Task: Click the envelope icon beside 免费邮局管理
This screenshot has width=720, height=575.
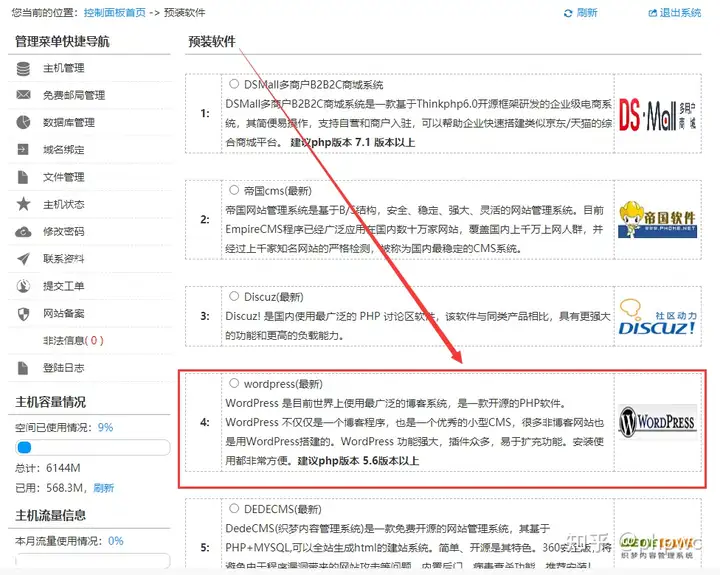Action: [x=23, y=95]
